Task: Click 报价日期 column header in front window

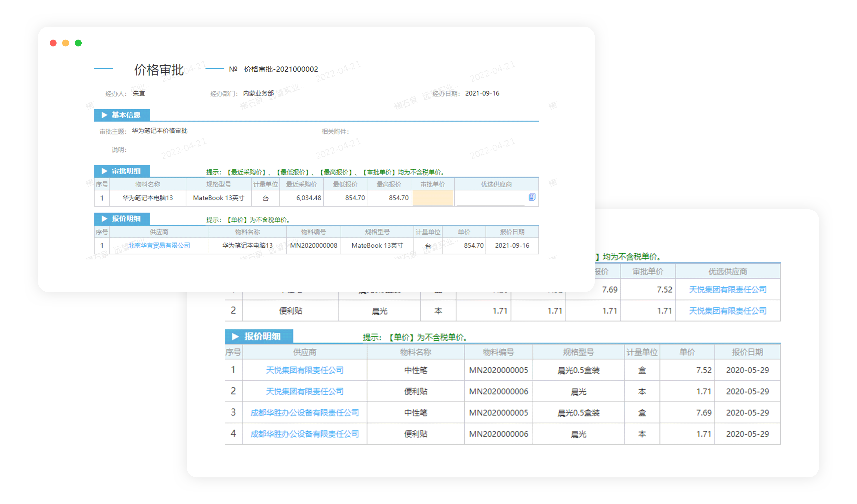Action: coord(512,232)
